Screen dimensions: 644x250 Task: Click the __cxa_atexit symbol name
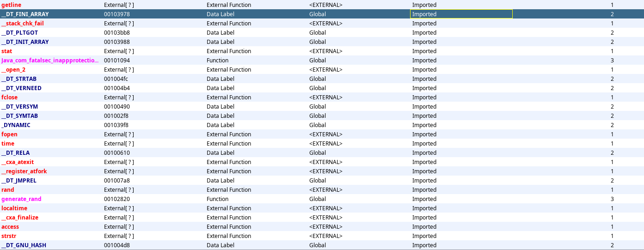coord(18,162)
